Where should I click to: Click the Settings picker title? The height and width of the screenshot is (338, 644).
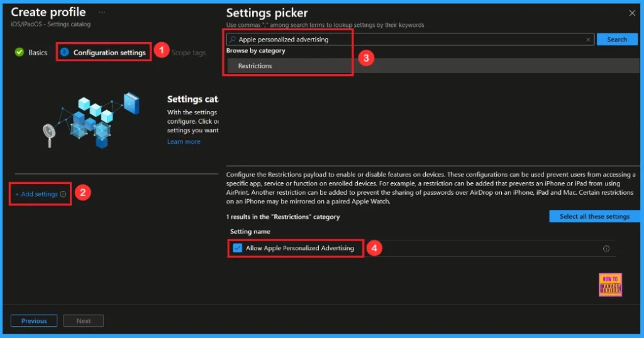pyautogui.click(x=267, y=13)
